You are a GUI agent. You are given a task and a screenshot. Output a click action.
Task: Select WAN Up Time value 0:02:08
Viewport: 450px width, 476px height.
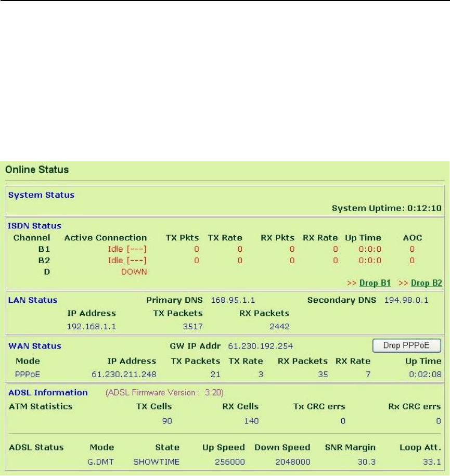tap(425, 375)
